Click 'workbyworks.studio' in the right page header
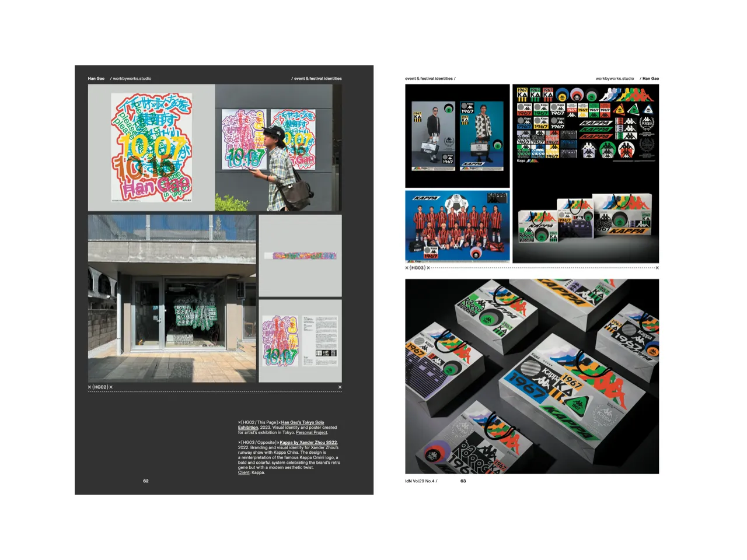Screen dimensions: 747x560 (615, 78)
